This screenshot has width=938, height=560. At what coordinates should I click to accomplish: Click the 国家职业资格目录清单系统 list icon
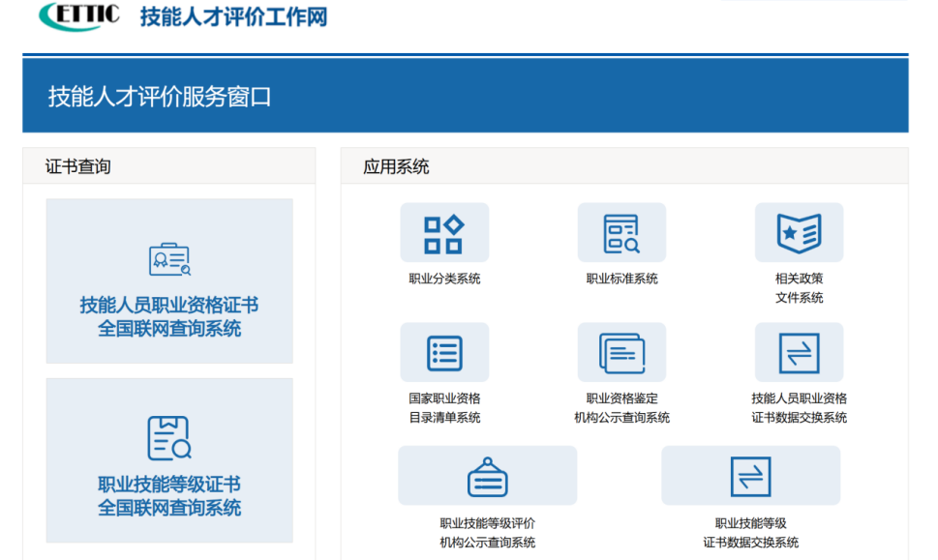tap(445, 352)
